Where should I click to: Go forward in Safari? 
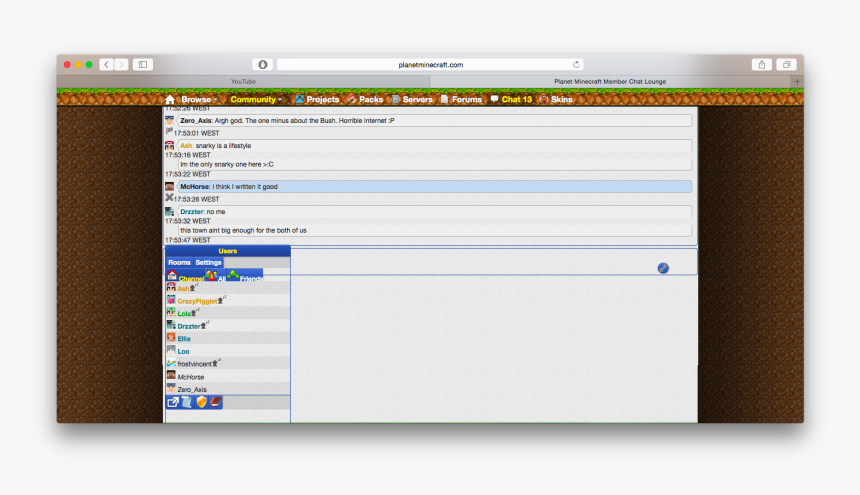pos(121,65)
